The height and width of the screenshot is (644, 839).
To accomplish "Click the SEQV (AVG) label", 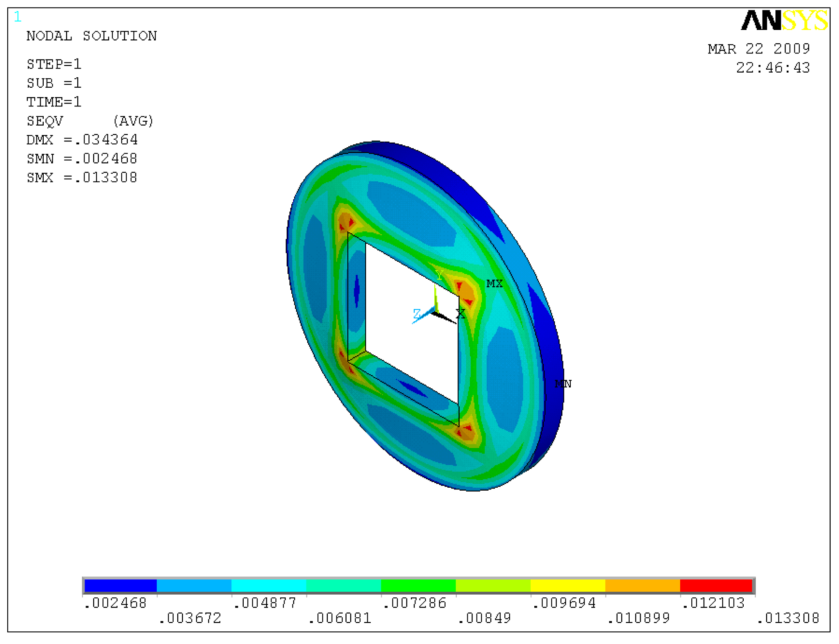I will point(90,121).
